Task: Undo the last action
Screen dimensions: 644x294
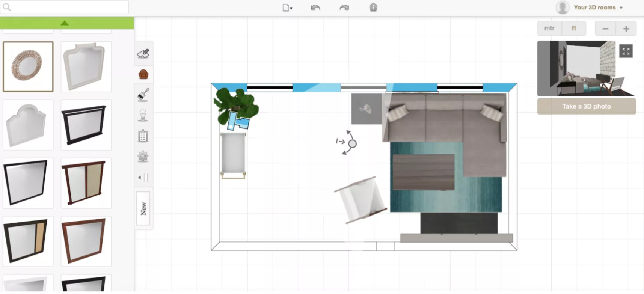Action: pyautogui.click(x=315, y=8)
